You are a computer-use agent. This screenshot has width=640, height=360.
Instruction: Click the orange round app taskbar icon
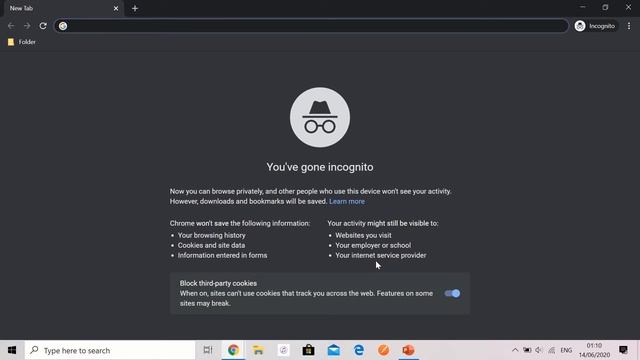384,350
